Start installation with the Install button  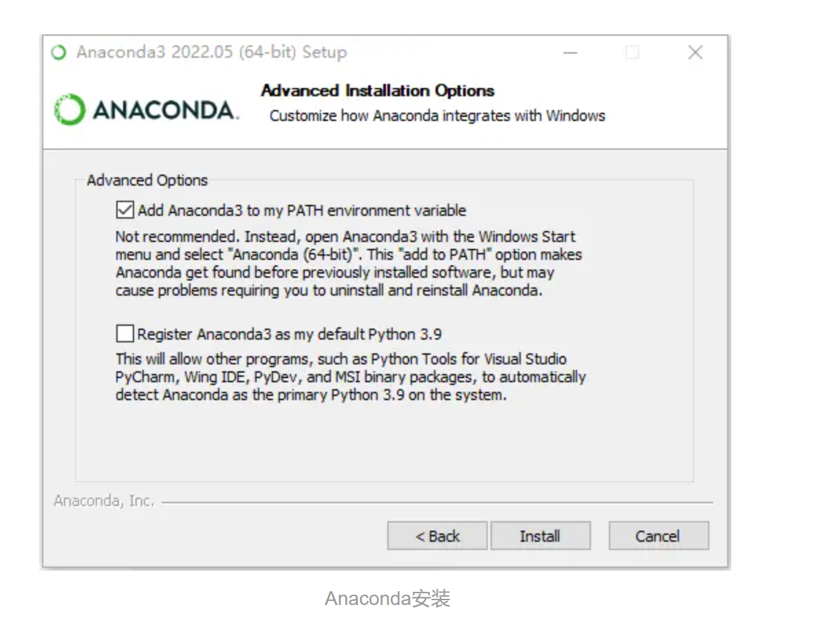pos(540,536)
